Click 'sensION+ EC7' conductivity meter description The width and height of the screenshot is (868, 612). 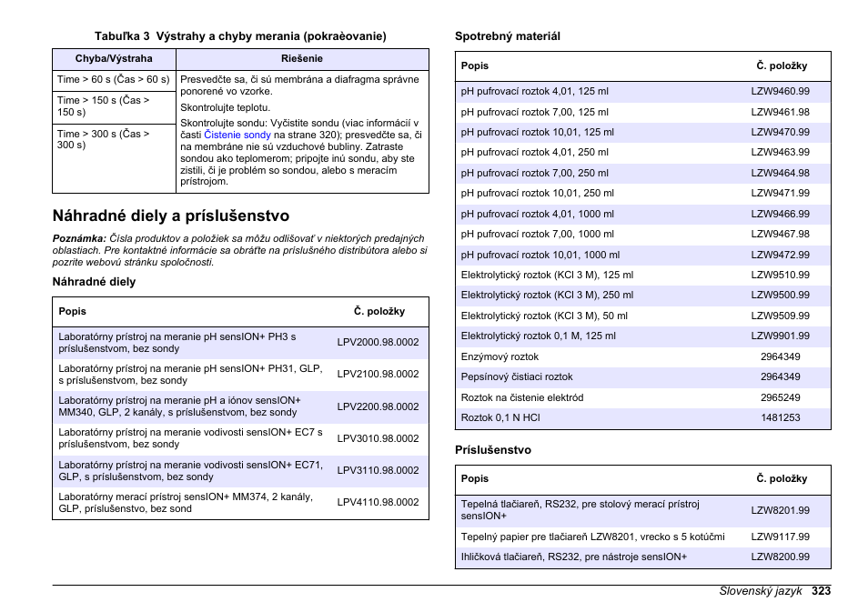pyautogui.click(x=190, y=438)
